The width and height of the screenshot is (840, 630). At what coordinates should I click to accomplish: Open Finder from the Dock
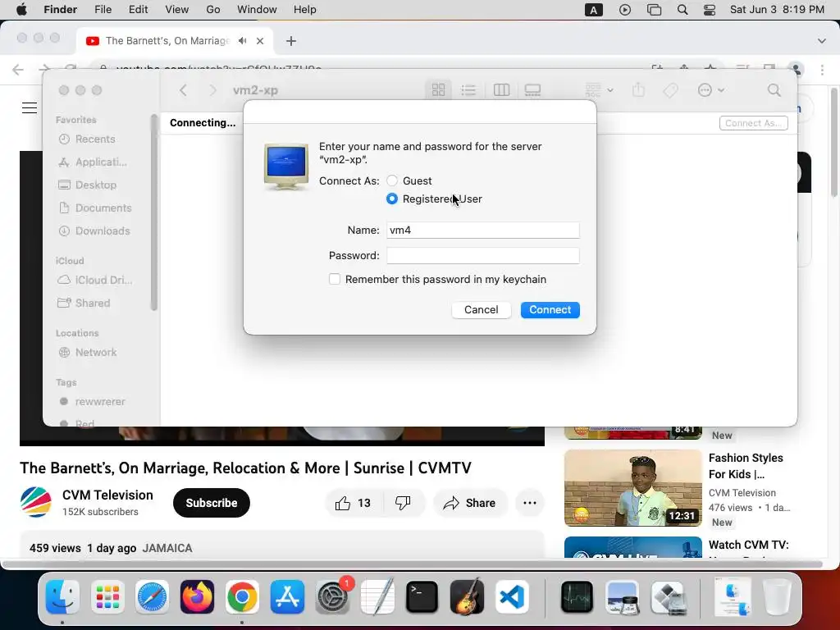[62, 597]
